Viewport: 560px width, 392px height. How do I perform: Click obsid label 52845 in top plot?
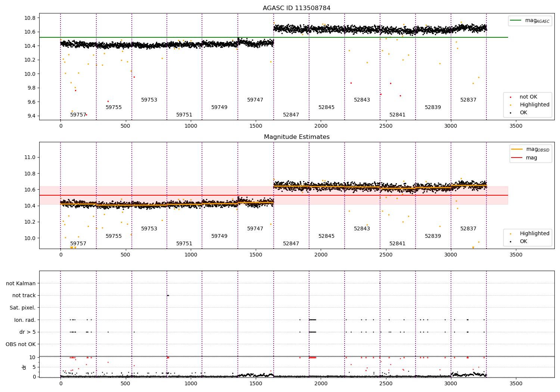coord(326,108)
